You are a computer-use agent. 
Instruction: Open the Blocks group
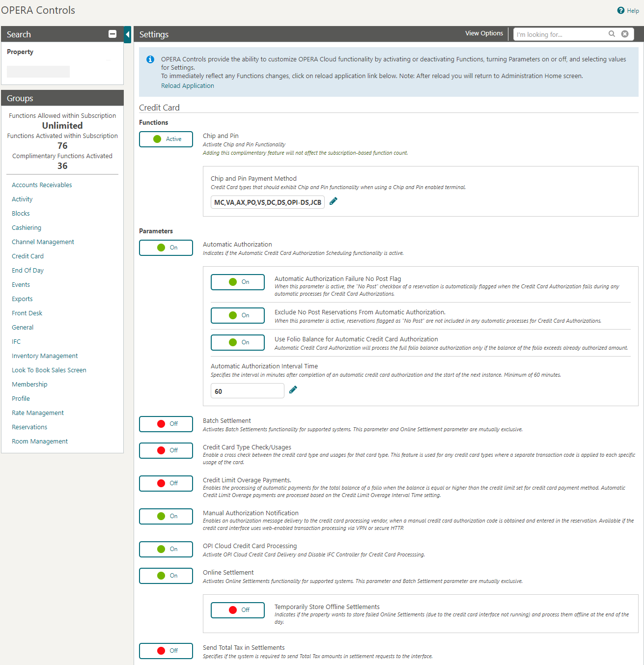click(x=21, y=214)
